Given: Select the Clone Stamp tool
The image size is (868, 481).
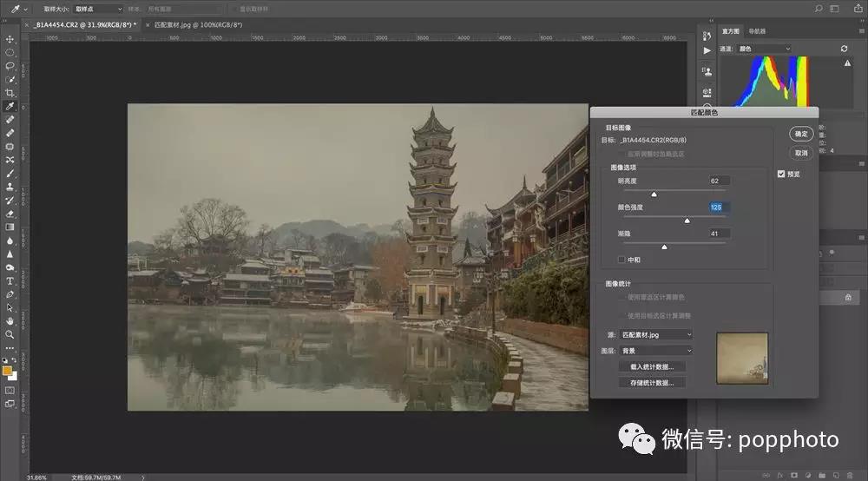Looking at the screenshot, I should (x=10, y=187).
